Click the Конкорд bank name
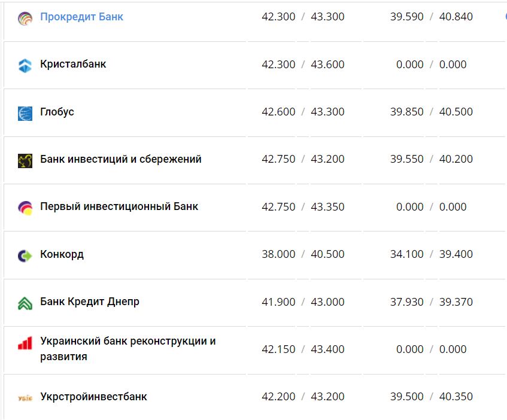The height and width of the screenshot is (420, 507). coord(63,255)
